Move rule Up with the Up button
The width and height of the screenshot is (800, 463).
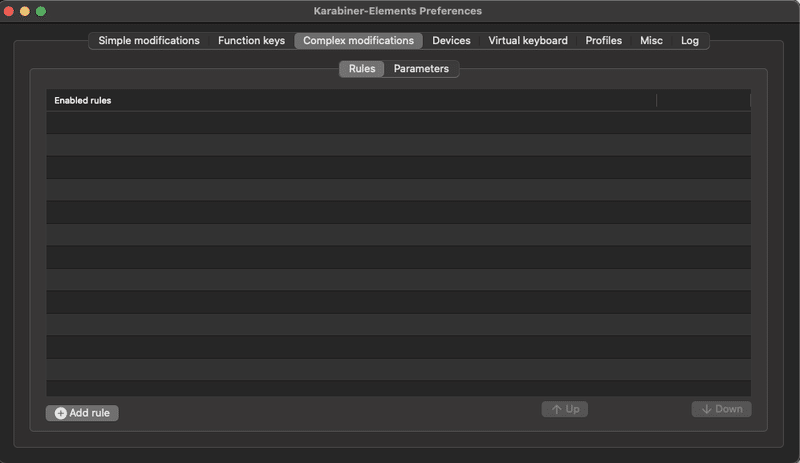click(x=564, y=409)
